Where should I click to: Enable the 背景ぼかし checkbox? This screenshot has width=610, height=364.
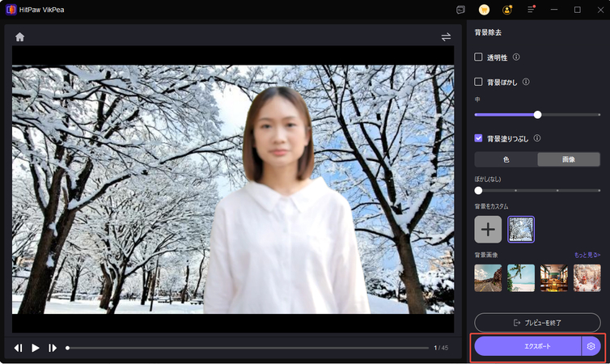tap(478, 82)
